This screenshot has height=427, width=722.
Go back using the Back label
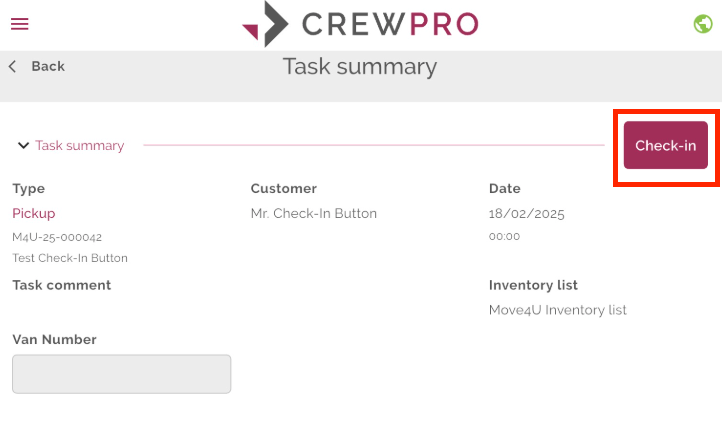click(48, 66)
